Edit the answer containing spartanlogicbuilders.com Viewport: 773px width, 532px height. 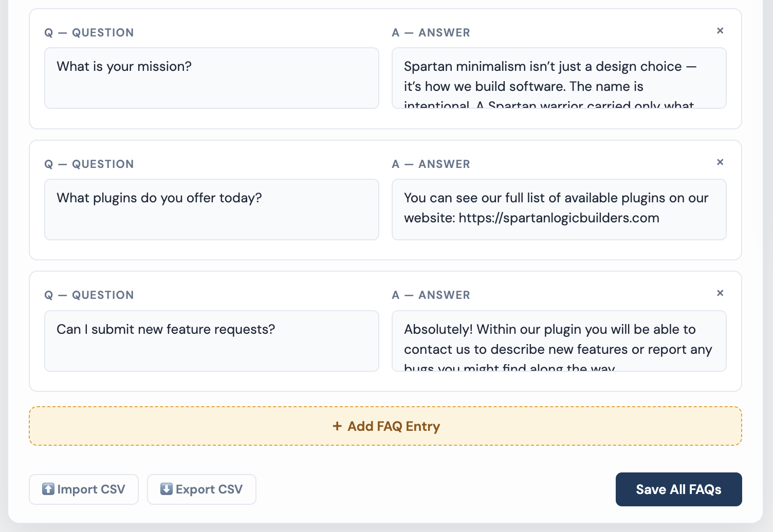[x=559, y=210]
